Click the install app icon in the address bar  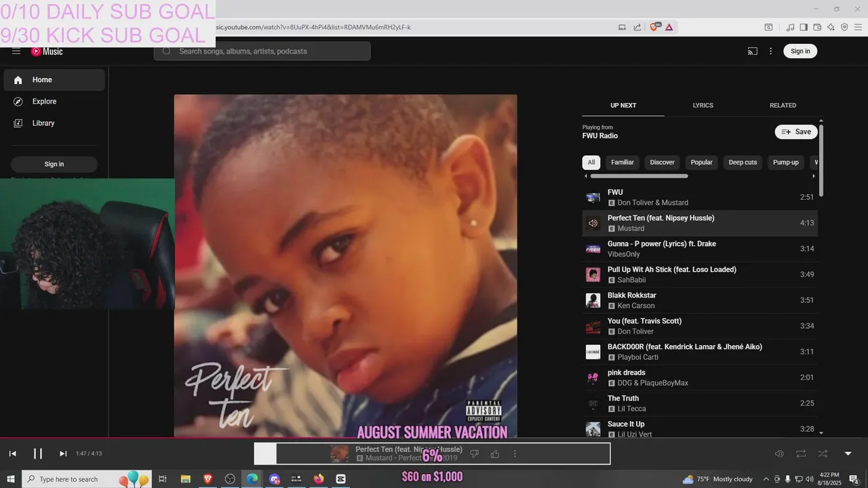(622, 27)
